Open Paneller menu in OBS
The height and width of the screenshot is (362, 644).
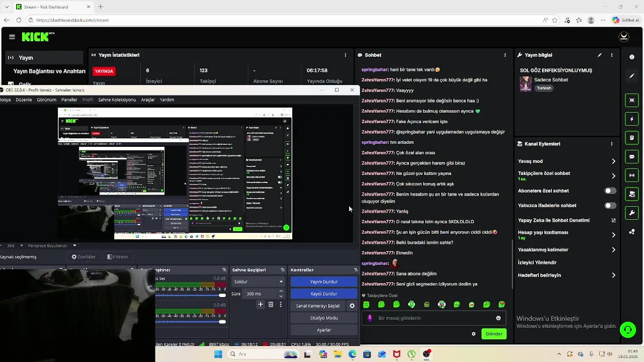pyautogui.click(x=69, y=100)
